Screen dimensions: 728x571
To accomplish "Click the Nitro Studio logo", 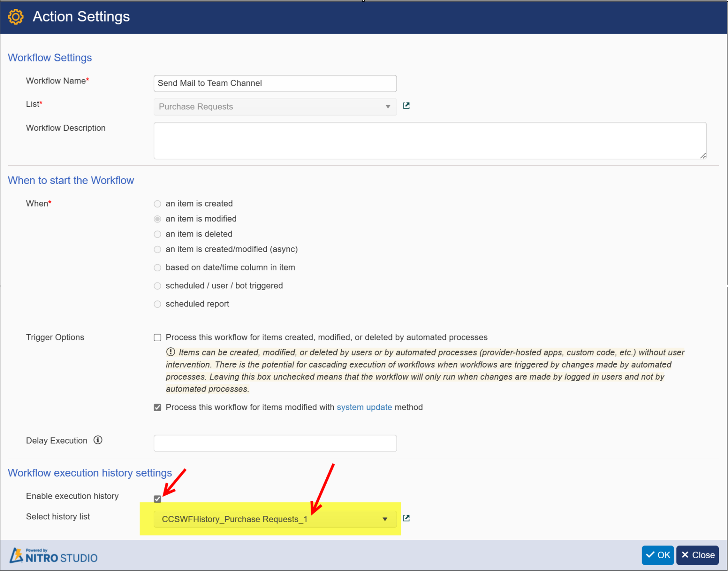I will coord(54,555).
